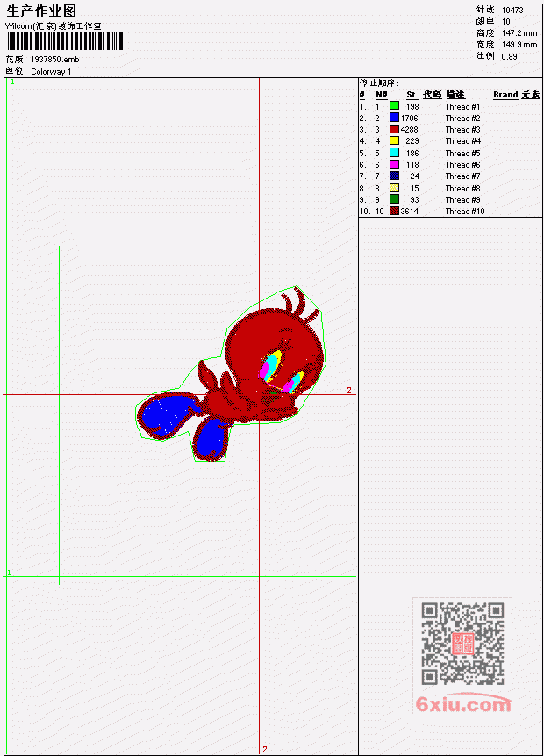Choose the dark green swatch for Thread #9
544x756 pixels.
coord(394,199)
